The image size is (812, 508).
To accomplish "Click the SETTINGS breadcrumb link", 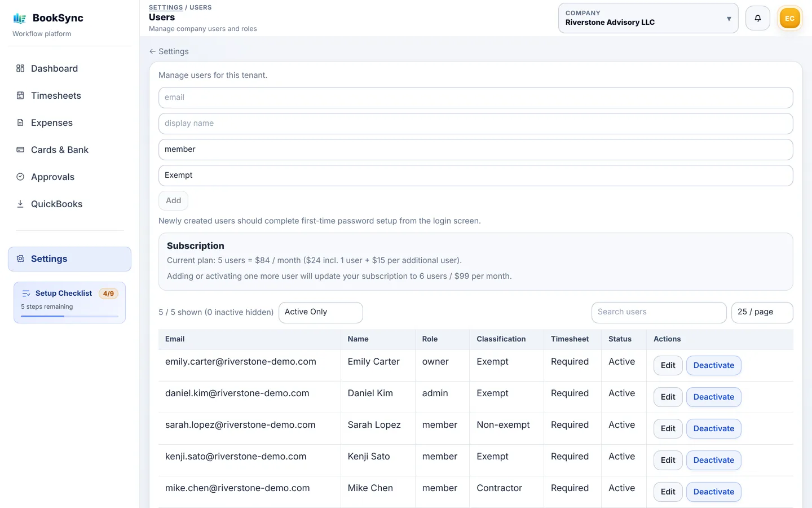I will pyautogui.click(x=166, y=7).
